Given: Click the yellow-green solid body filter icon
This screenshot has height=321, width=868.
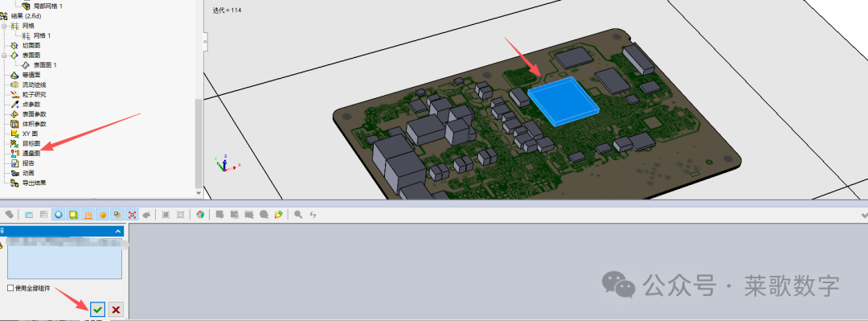Looking at the screenshot, I should [72, 214].
